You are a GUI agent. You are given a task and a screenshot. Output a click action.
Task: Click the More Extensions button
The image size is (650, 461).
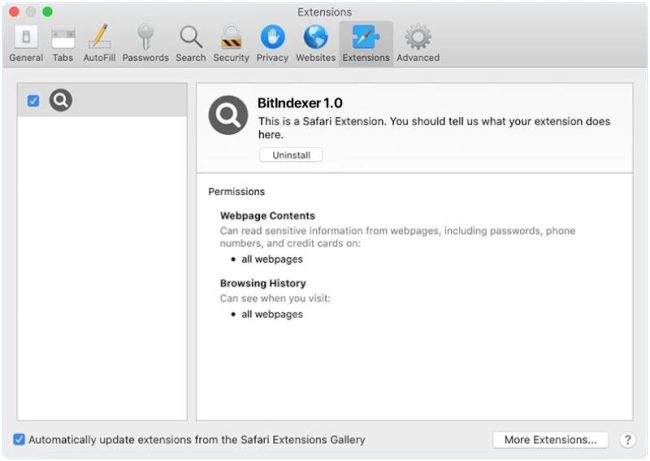(550, 439)
